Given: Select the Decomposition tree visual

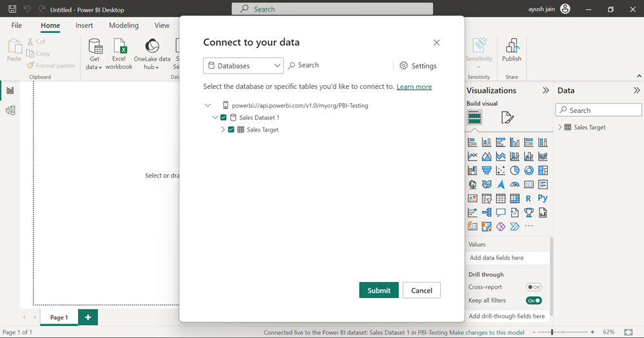Looking at the screenshot, I should click(487, 213).
